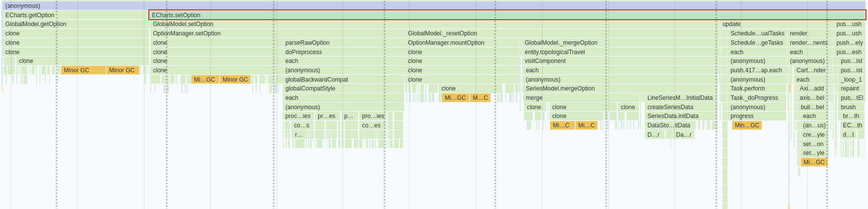This screenshot has height=209, width=868.
Task: Click the Mi…GC block below set…yle
Action: pyautogui.click(x=813, y=162)
